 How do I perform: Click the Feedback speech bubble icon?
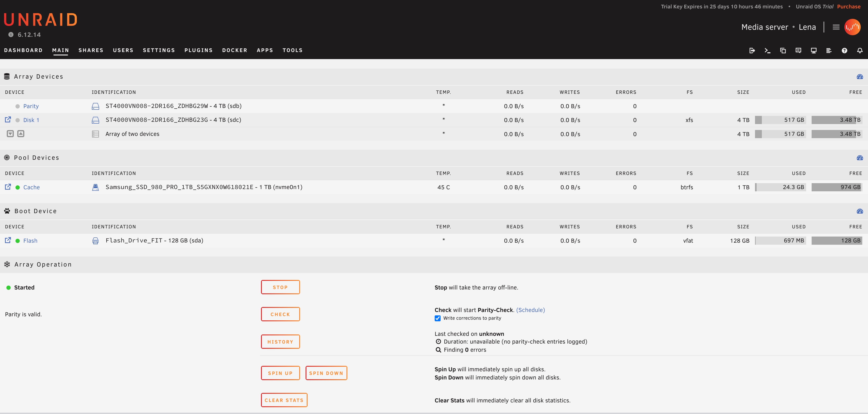(x=798, y=50)
